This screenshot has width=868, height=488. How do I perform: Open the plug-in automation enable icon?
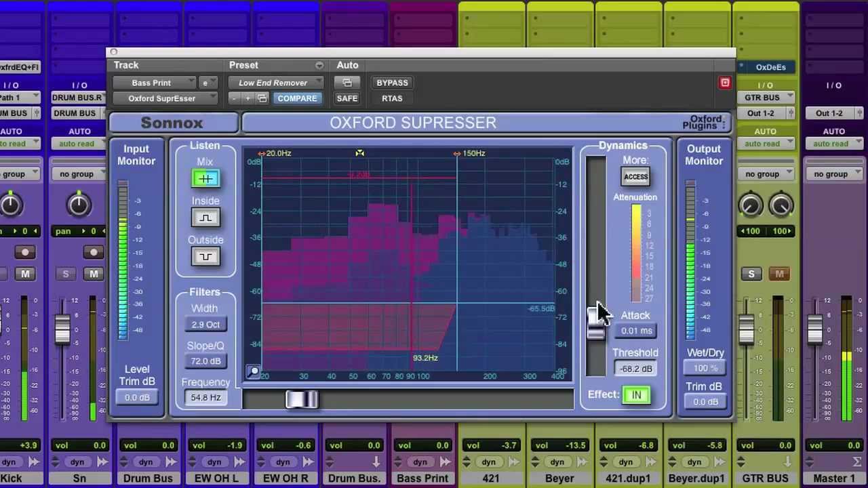347,83
